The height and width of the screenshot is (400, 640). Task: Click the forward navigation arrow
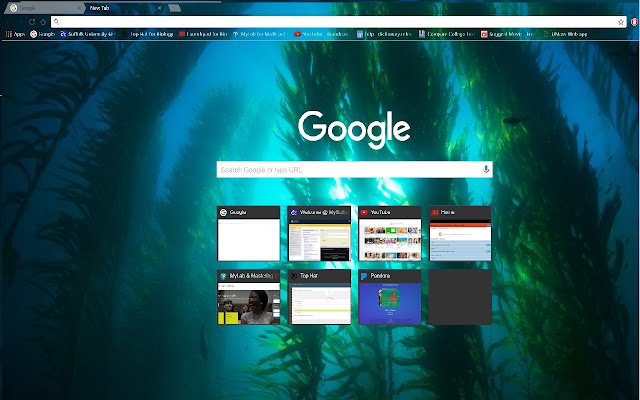point(20,22)
